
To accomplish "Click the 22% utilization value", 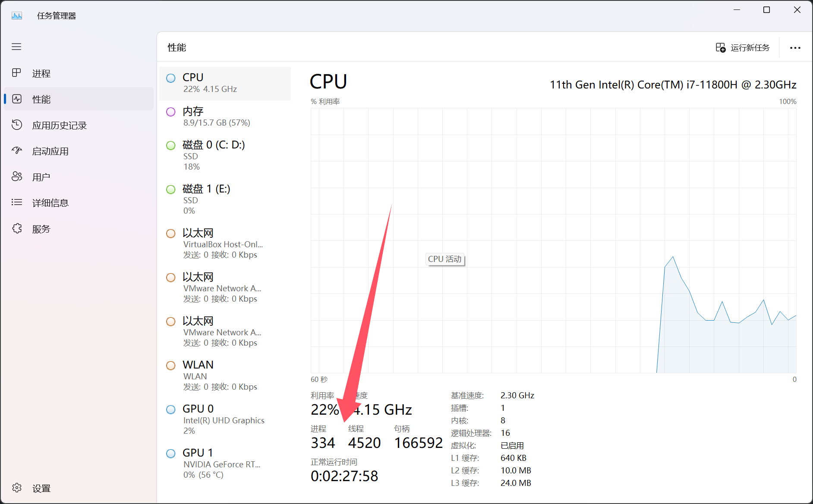I will click(325, 409).
